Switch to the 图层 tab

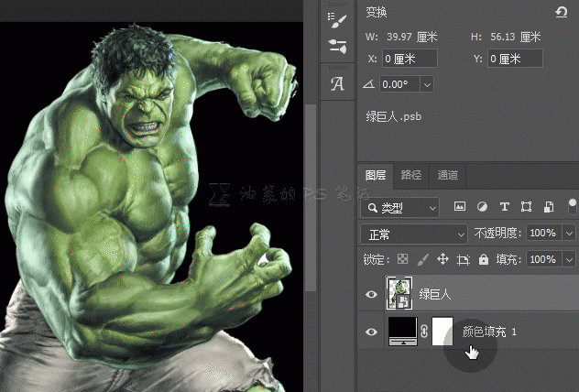point(376,175)
